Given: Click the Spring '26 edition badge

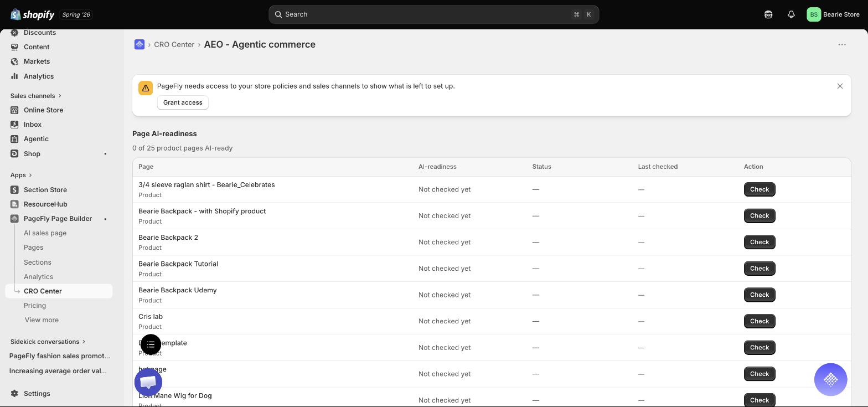Looking at the screenshot, I should coord(76,14).
